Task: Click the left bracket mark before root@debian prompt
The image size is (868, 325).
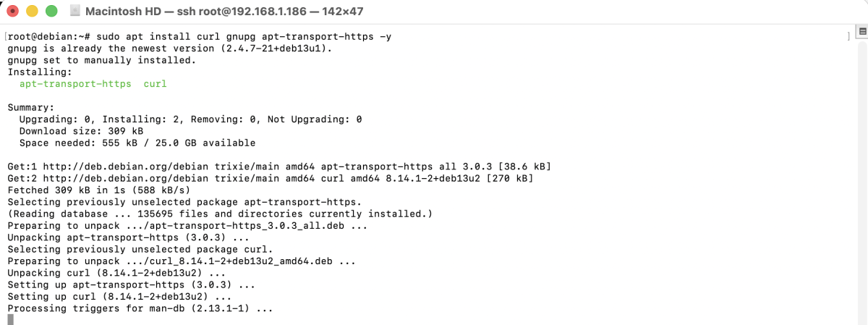Action: pyautogui.click(x=5, y=36)
